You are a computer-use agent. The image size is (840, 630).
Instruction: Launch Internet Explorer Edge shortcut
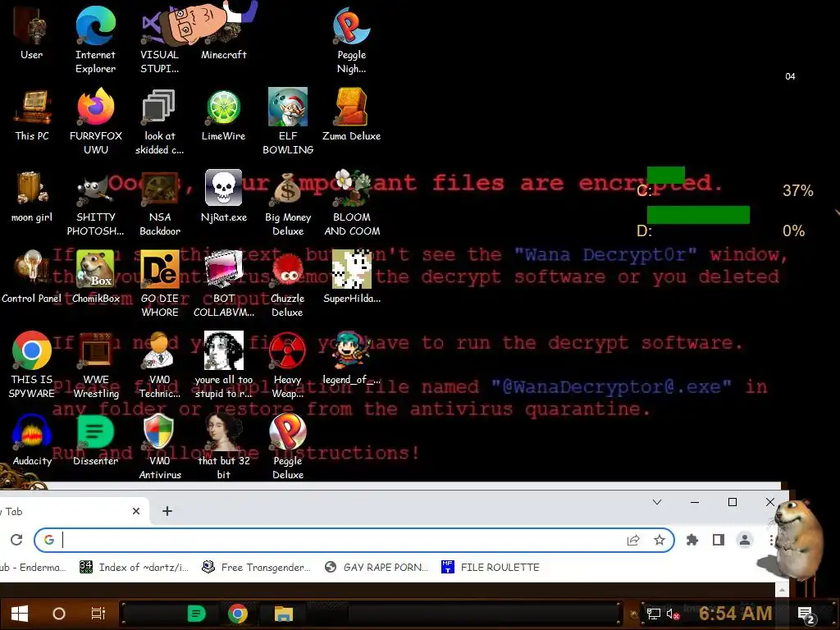[95, 39]
